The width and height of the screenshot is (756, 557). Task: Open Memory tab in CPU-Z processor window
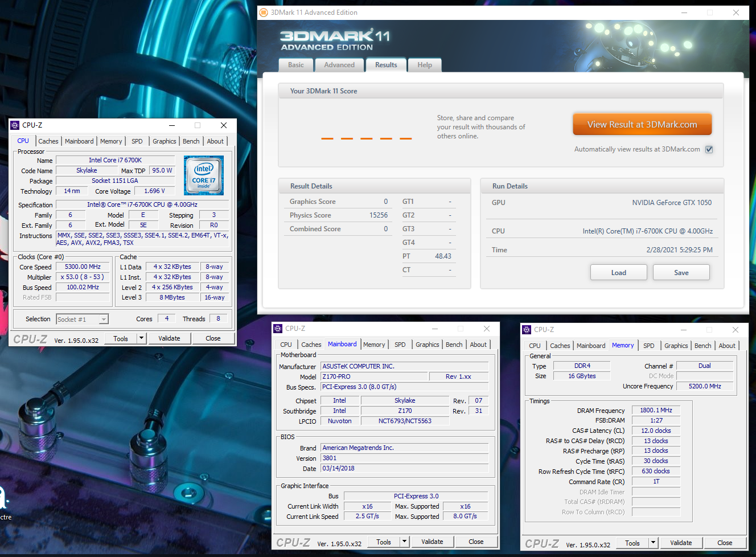[111, 141]
